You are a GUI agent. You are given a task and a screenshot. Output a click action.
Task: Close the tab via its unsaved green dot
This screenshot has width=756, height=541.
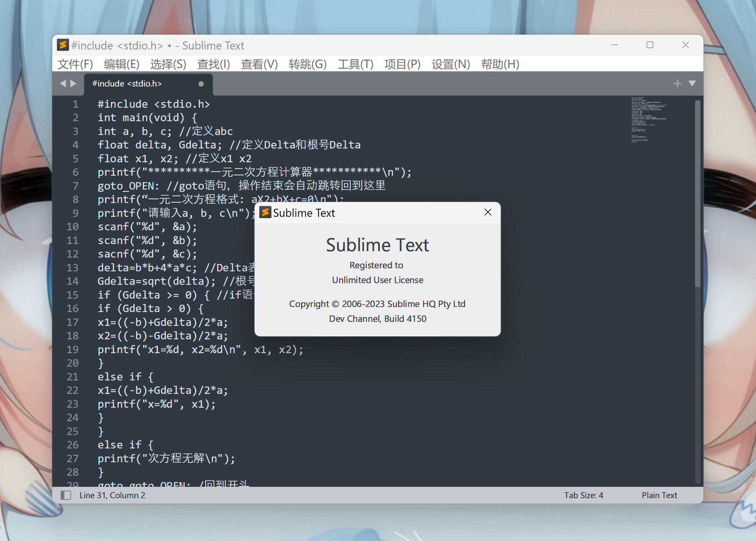coord(201,84)
